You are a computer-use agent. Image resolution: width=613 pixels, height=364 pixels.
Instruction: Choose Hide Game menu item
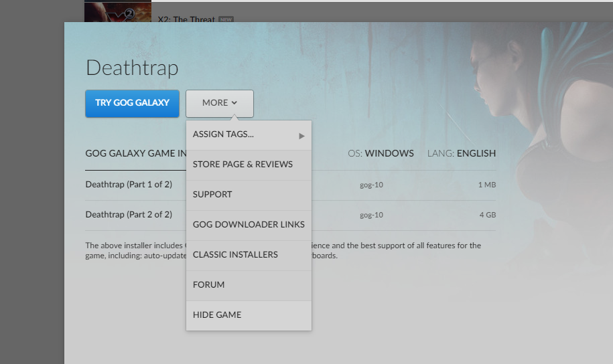point(249,315)
